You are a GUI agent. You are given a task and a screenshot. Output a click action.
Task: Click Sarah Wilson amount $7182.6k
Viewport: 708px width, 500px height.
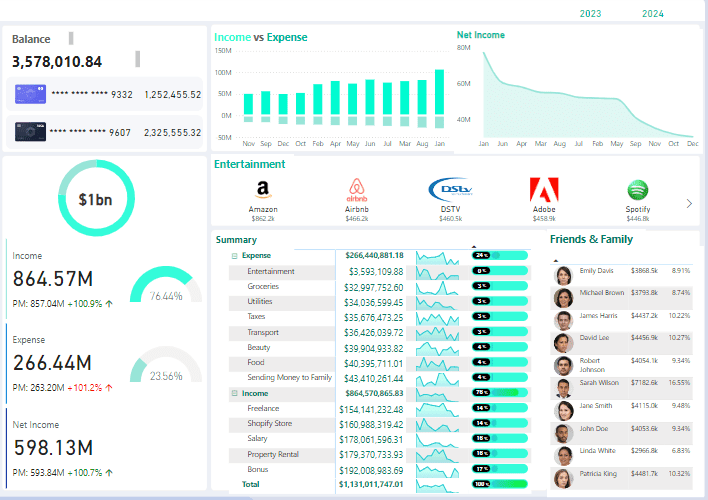coord(644,383)
